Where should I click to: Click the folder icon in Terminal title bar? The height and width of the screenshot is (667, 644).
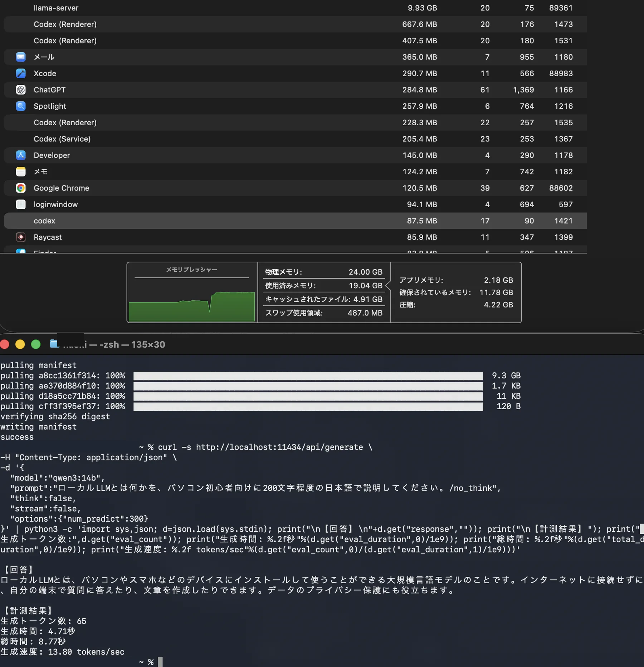click(x=54, y=344)
